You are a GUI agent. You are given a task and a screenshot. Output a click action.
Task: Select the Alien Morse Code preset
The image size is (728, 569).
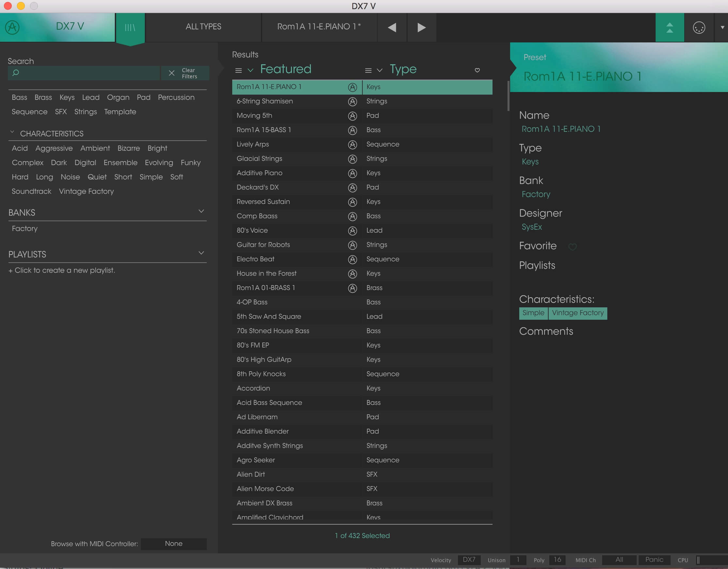coord(362,489)
